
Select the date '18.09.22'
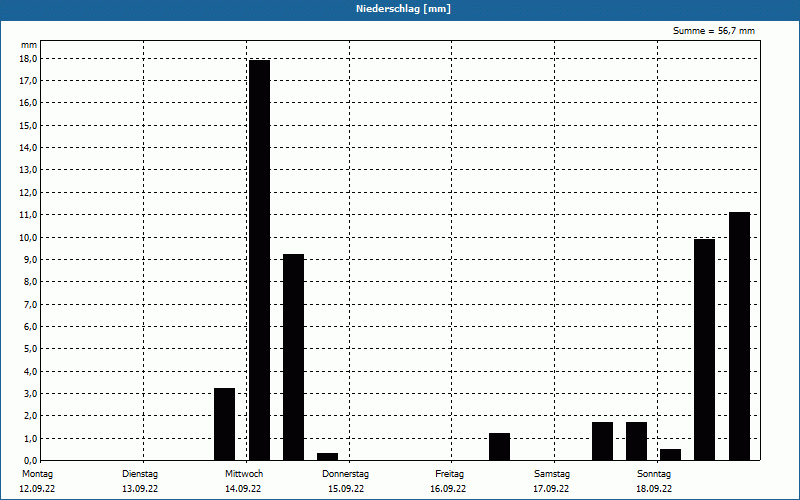tap(654, 489)
